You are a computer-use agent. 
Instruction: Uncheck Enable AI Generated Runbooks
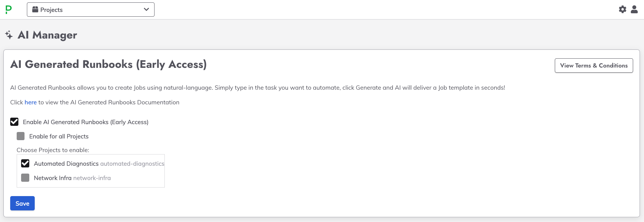pos(14,122)
